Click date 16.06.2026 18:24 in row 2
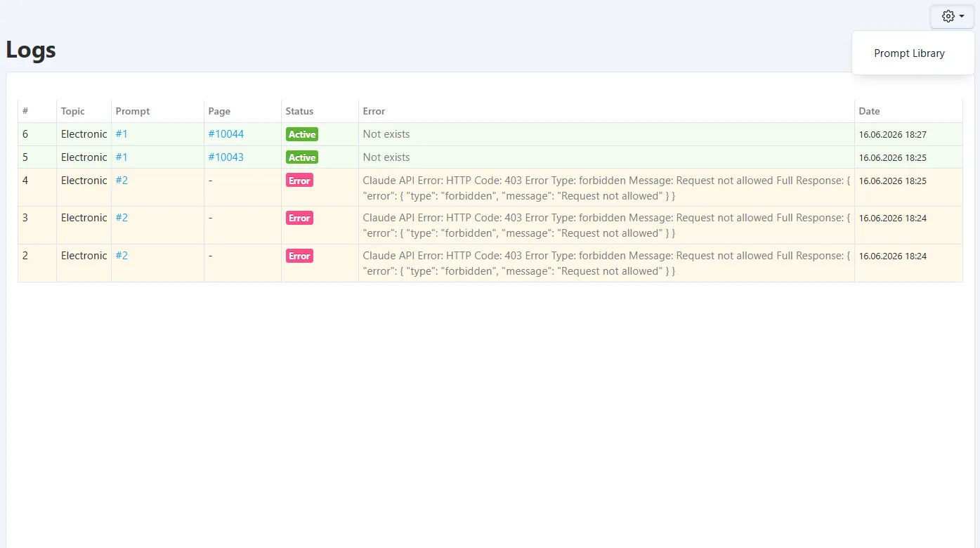 pos(892,256)
